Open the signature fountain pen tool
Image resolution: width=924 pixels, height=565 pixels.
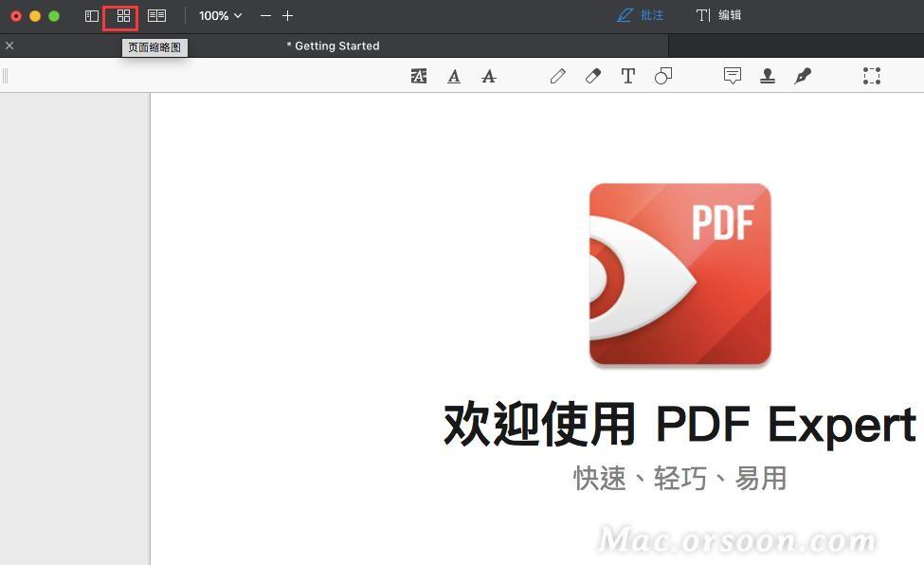click(803, 76)
